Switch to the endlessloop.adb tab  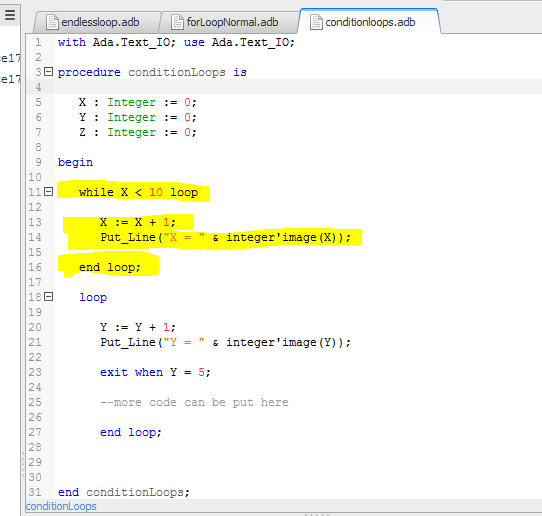click(97, 22)
